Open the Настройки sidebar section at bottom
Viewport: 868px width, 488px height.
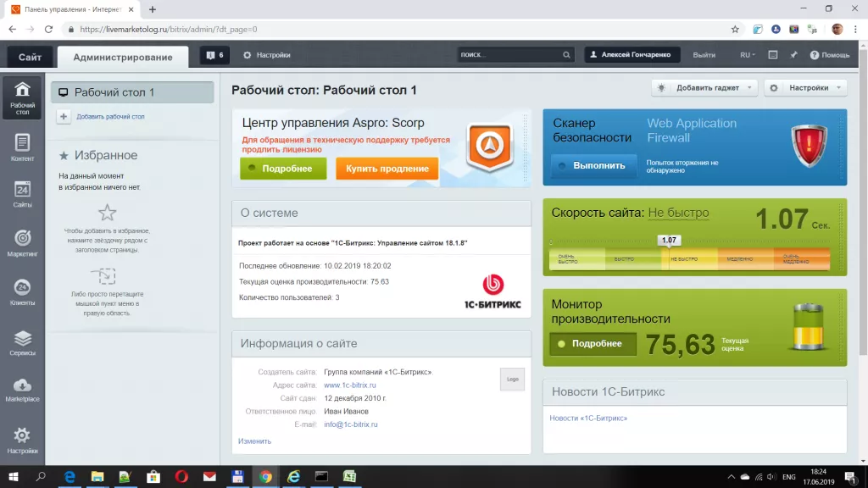[x=22, y=441]
